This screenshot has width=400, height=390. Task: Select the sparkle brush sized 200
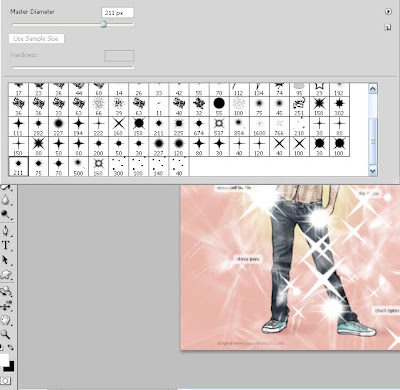click(x=99, y=146)
